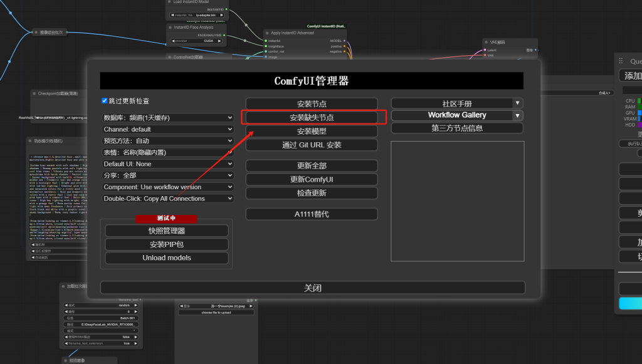Click the 安装PIP包 button

click(x=167, y=244)
